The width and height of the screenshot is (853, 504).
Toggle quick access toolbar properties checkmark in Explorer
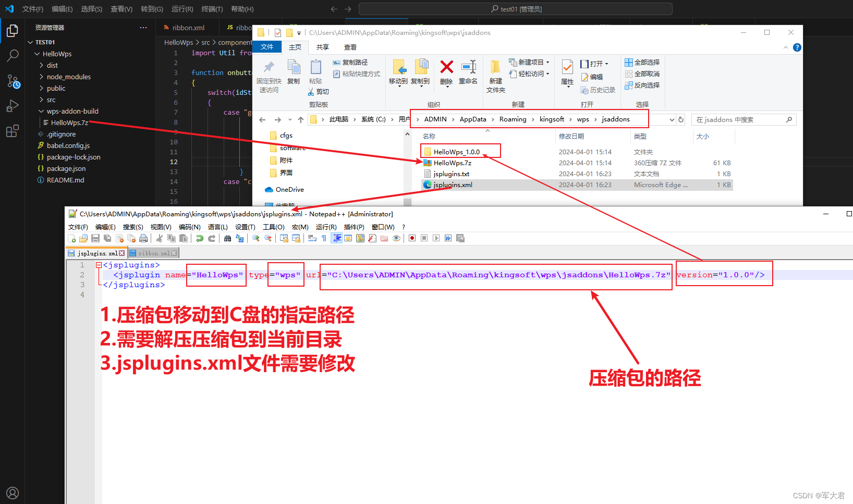pyautogui.click(x=277, y=32)
